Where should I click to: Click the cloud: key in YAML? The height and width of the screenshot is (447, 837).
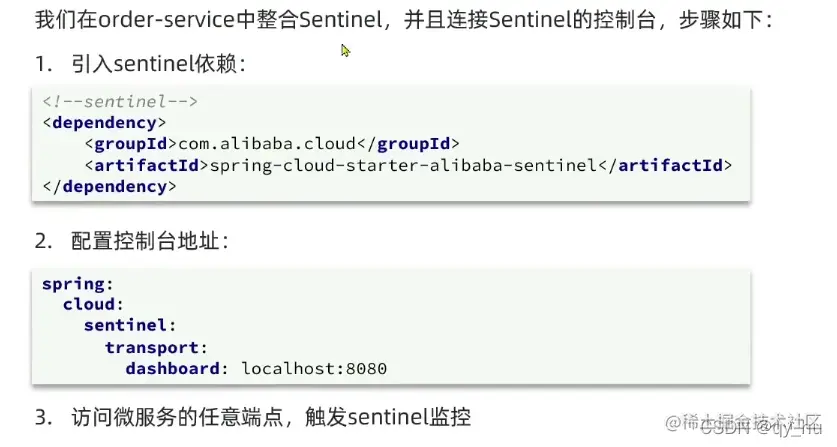(93, 304)
